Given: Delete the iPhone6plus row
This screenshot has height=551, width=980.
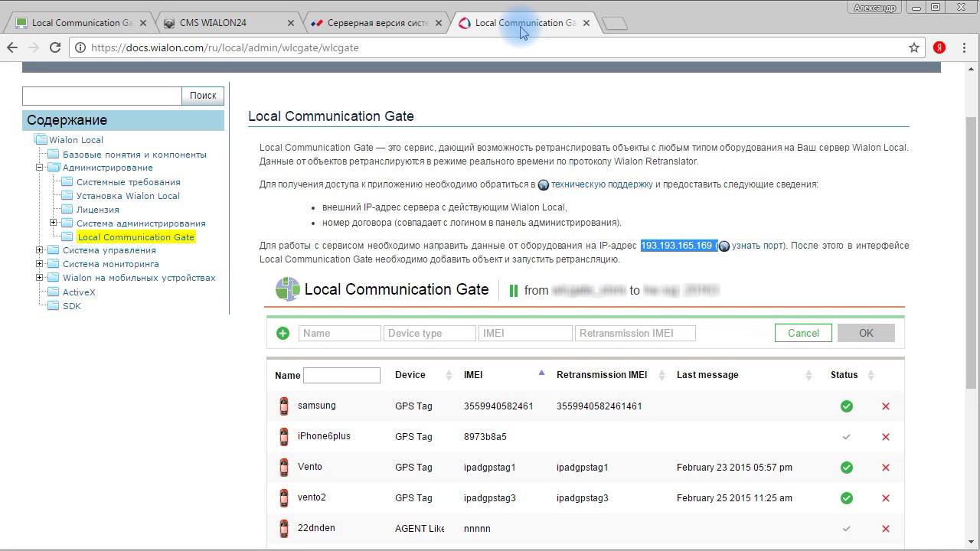Looking at the screenshot, I should 886,437.
